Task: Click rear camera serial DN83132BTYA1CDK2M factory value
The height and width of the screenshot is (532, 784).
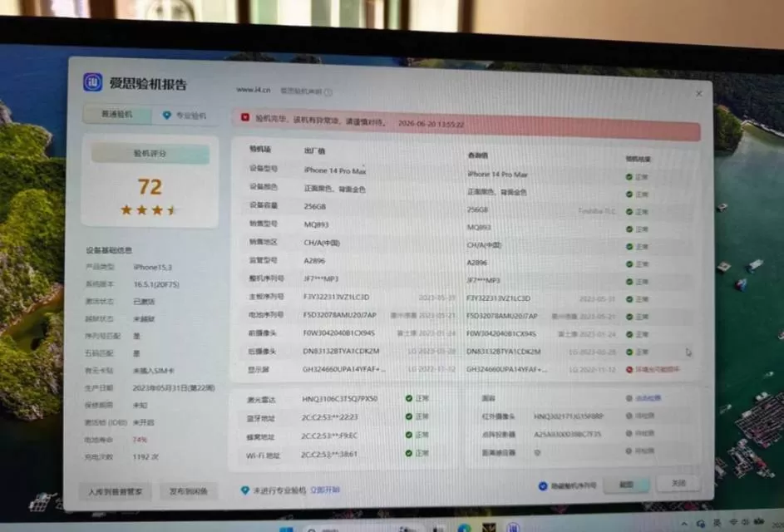Action: 341,351
